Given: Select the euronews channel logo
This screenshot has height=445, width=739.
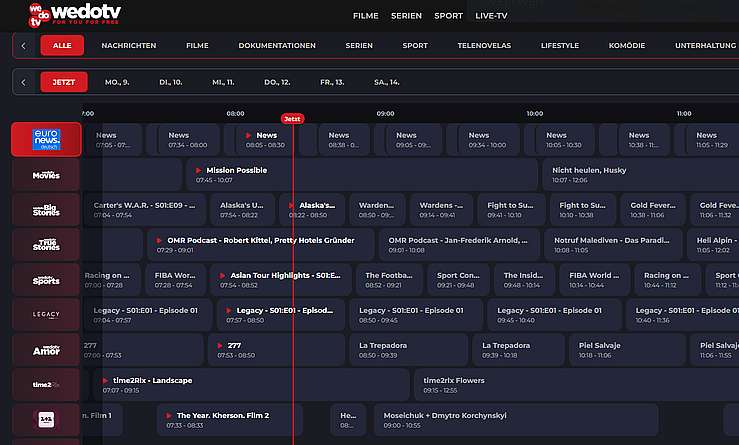Looking at the screenshot, I should (46, 139).
